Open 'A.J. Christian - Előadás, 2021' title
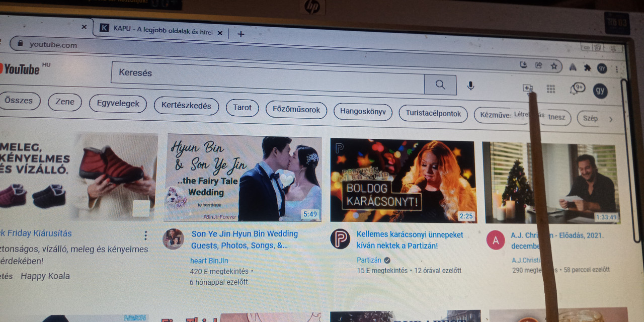The height and width of the screenshot is (322, 644). pos(557,240)
